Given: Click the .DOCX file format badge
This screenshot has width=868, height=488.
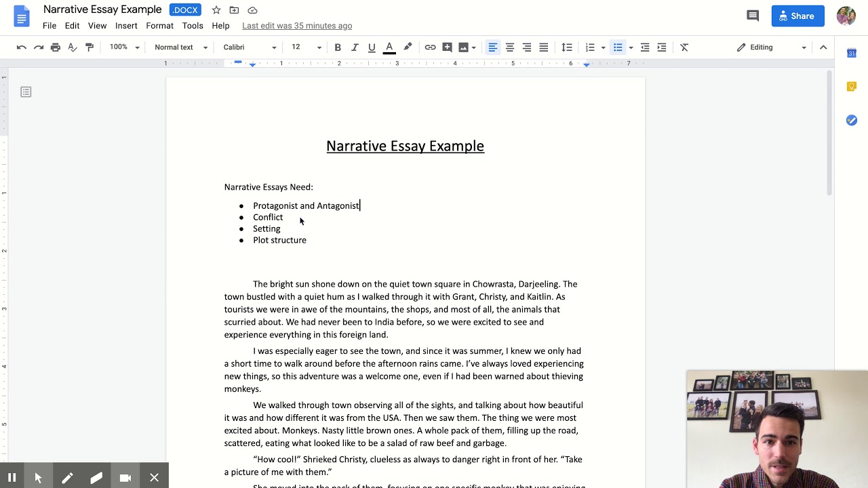Looking at the screenshot, I should (185, 10).
